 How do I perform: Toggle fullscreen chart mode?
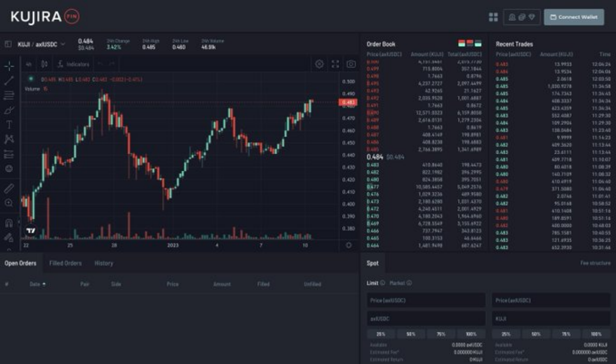(x=335, y=64)
